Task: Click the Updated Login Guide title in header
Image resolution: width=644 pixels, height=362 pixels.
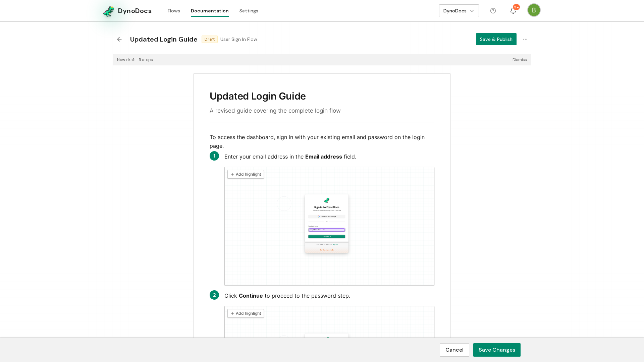Action: 164,39
